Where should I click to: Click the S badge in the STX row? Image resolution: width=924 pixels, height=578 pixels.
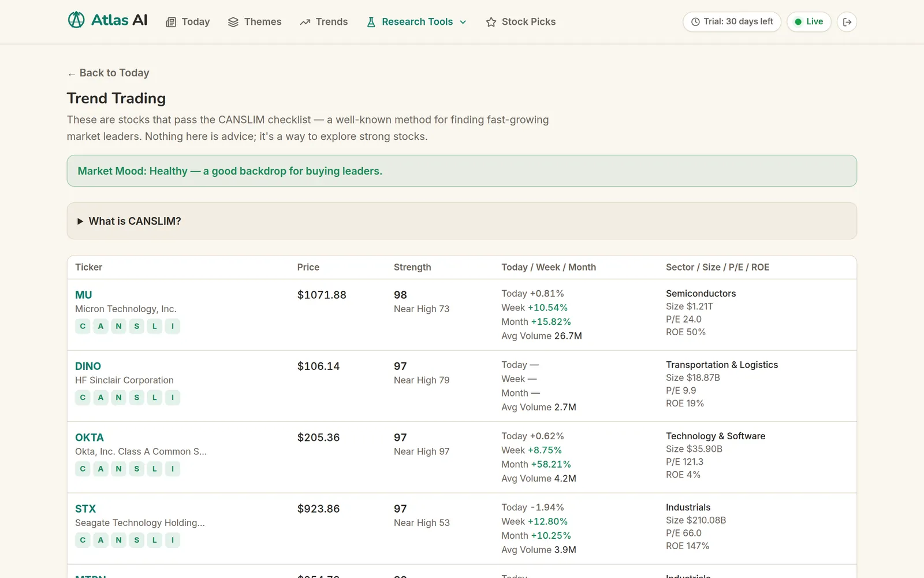136,540
